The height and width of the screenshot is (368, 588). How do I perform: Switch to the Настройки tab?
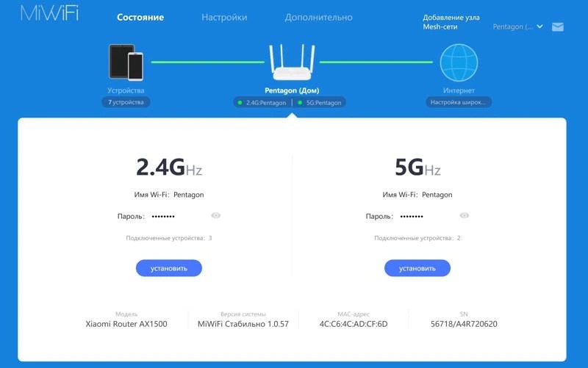224,17
